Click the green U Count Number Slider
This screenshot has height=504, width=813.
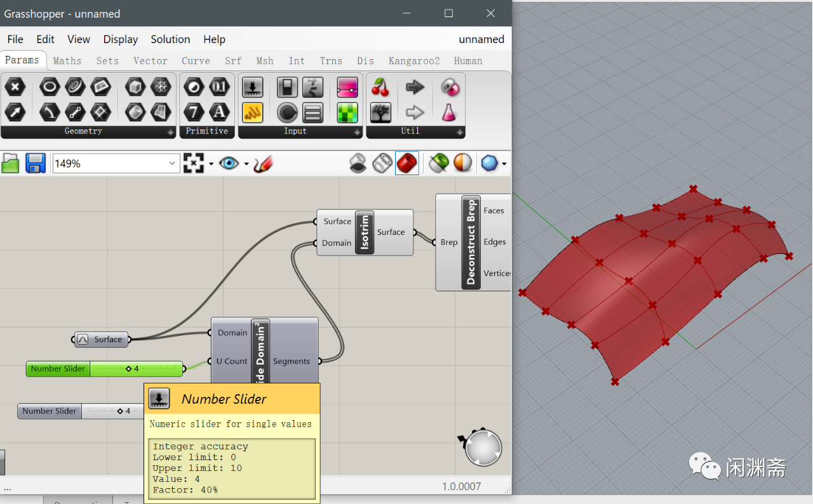pyautogui.click(x=105, y=369)
